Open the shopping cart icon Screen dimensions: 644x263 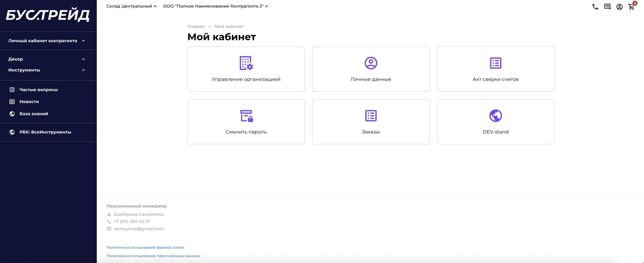click(631, 7)
